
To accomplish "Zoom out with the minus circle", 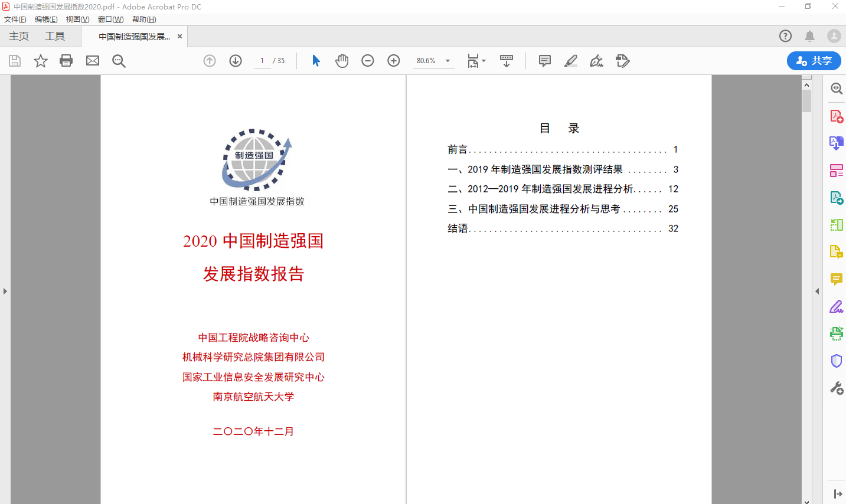I will [368, 61].
